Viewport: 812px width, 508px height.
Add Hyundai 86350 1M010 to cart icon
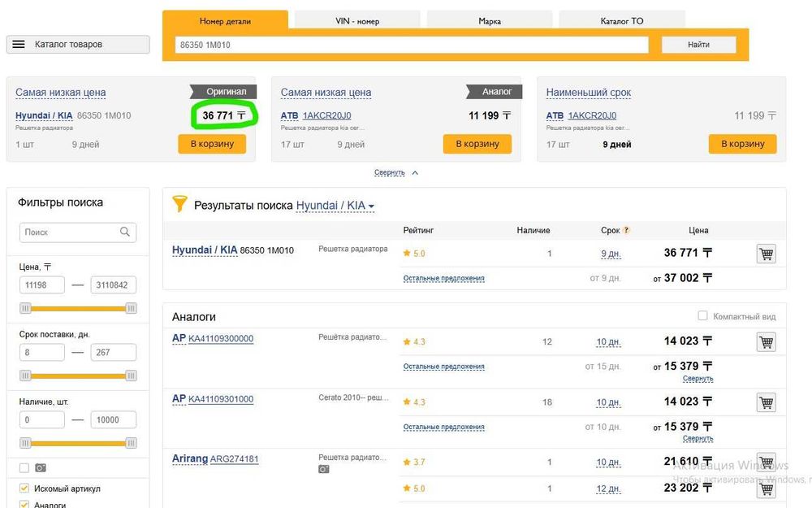click(x=765, y=254)
